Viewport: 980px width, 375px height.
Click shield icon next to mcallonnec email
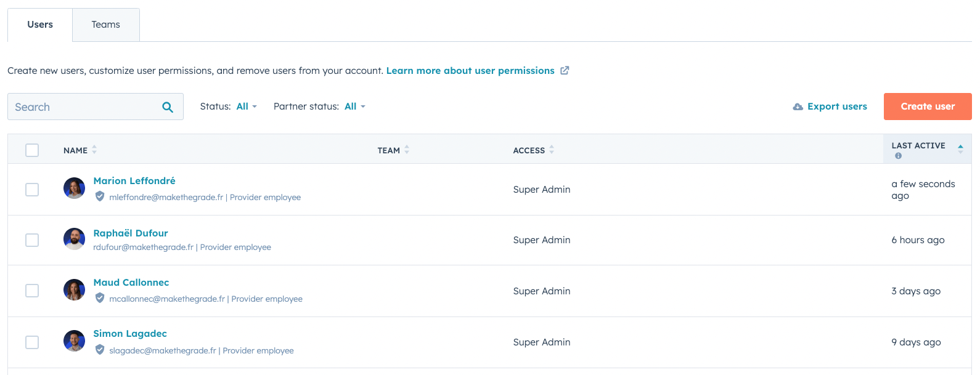100,299
